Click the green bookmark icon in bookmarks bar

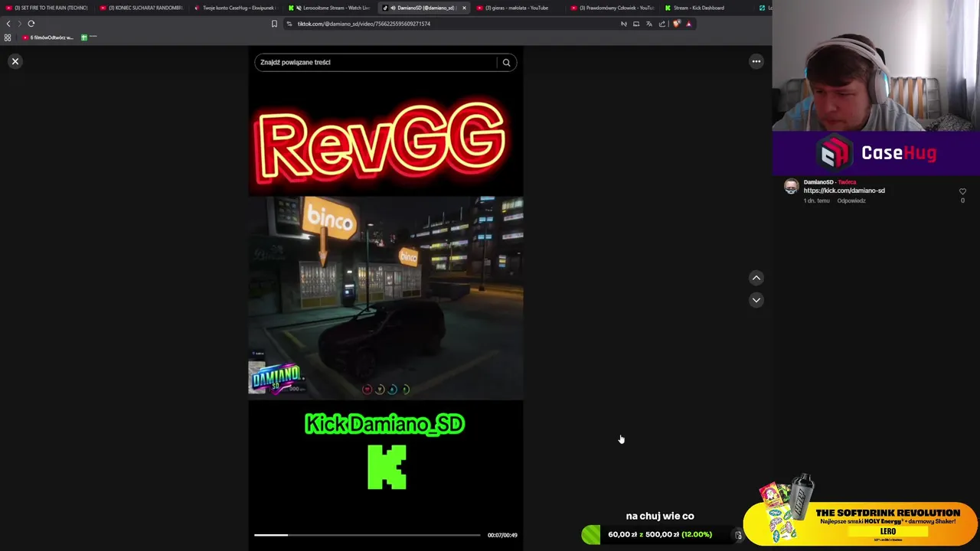(85, 37)
